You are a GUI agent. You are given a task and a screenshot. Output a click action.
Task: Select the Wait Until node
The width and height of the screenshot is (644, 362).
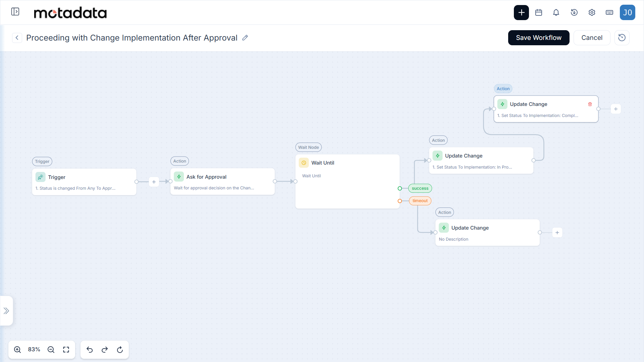[347, 181]
